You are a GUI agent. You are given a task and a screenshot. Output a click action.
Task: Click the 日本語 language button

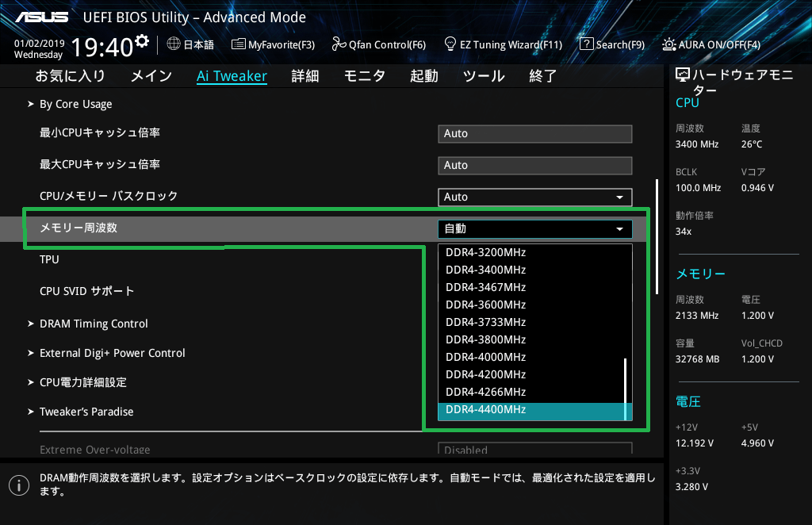[x=198, y=44]
